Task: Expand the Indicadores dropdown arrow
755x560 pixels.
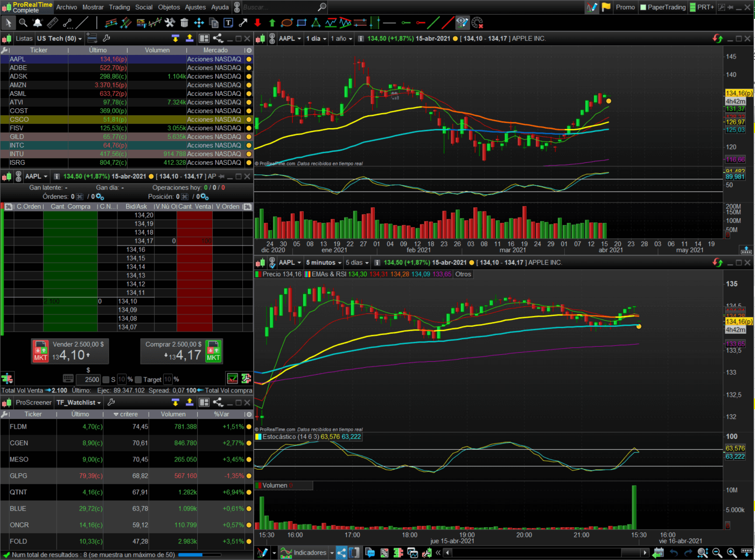Action: click(332, 553)
